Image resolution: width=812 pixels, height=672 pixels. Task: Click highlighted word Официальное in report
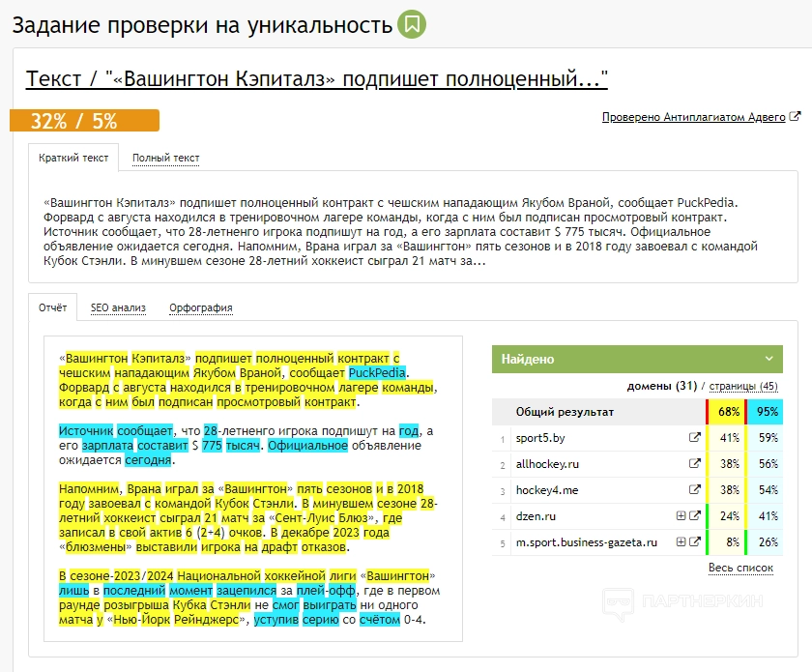pos(307,445)
